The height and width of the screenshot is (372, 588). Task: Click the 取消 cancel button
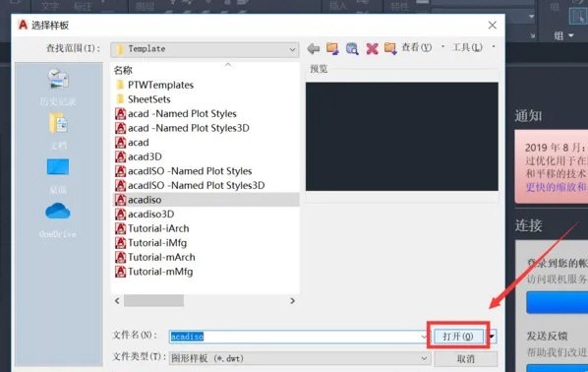pyautogui.click(x=466, y=359)
